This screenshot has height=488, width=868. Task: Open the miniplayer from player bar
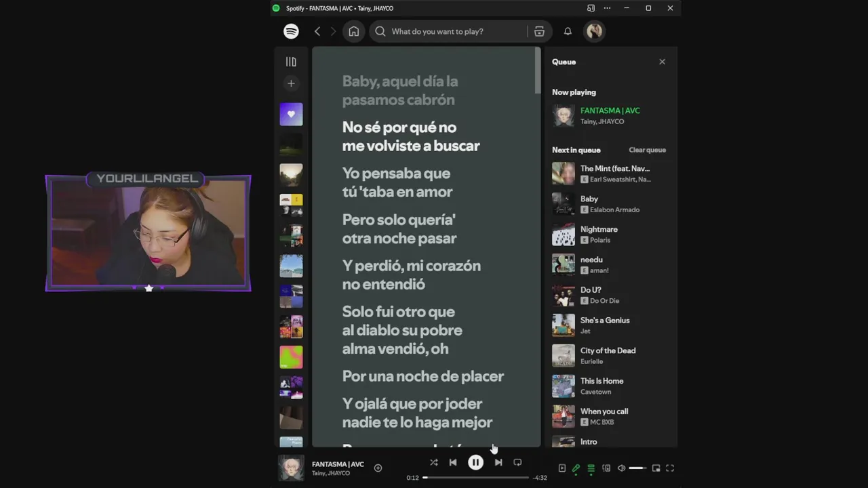[x=656, y=468]
